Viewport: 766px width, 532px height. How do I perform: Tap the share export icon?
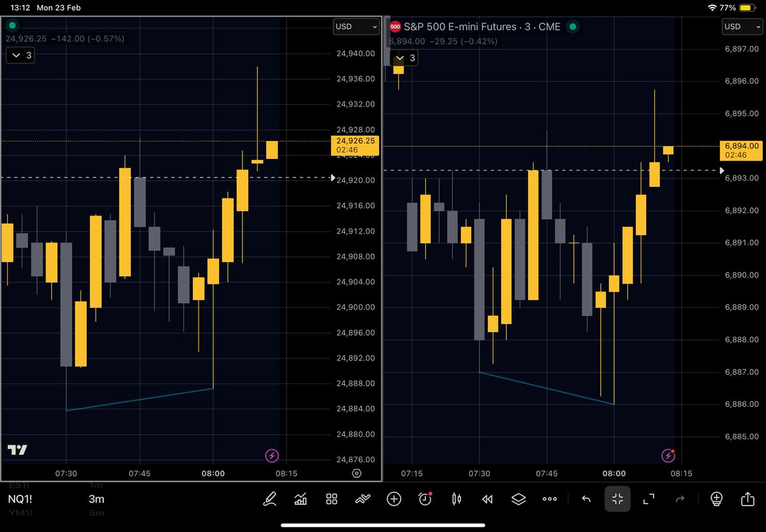747,499
